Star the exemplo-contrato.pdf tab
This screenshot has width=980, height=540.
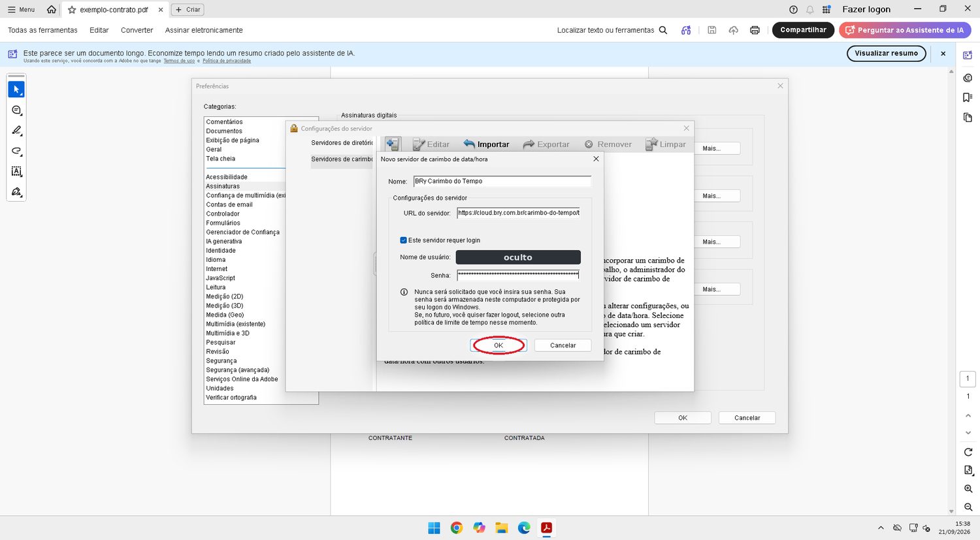72,10
